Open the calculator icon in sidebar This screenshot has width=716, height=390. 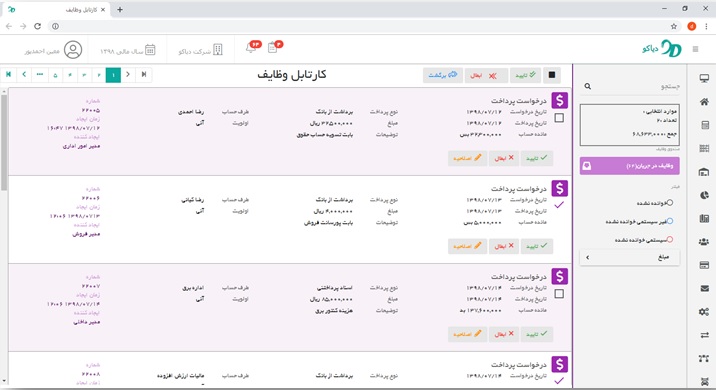[704, 125]
